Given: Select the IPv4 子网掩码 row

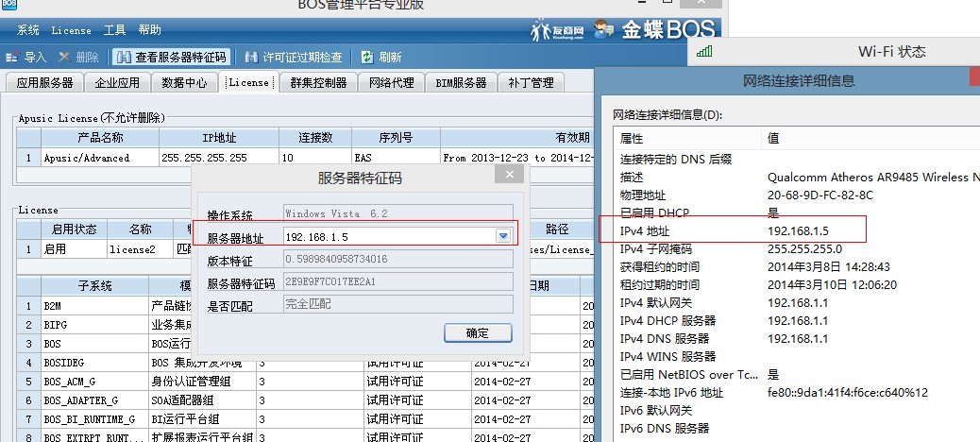Looking at the screenshot, I should click(x=797, y=248).
